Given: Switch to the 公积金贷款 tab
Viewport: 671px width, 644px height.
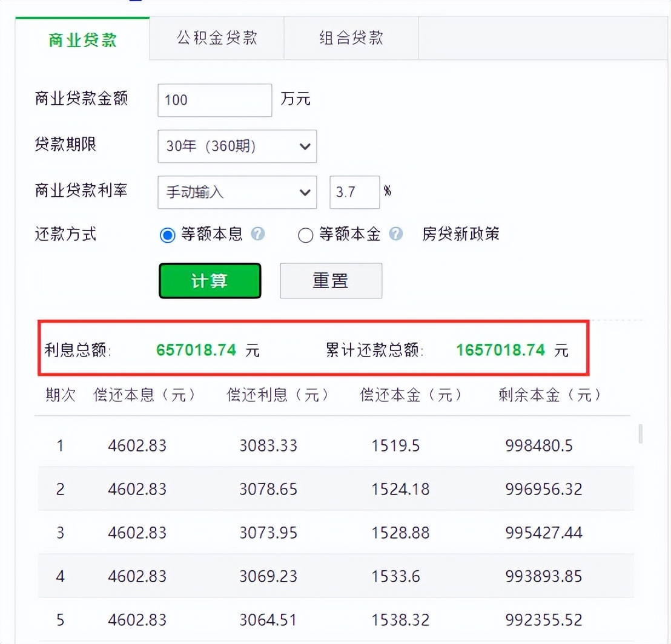Looking at the screenshot, I should 216,38.
